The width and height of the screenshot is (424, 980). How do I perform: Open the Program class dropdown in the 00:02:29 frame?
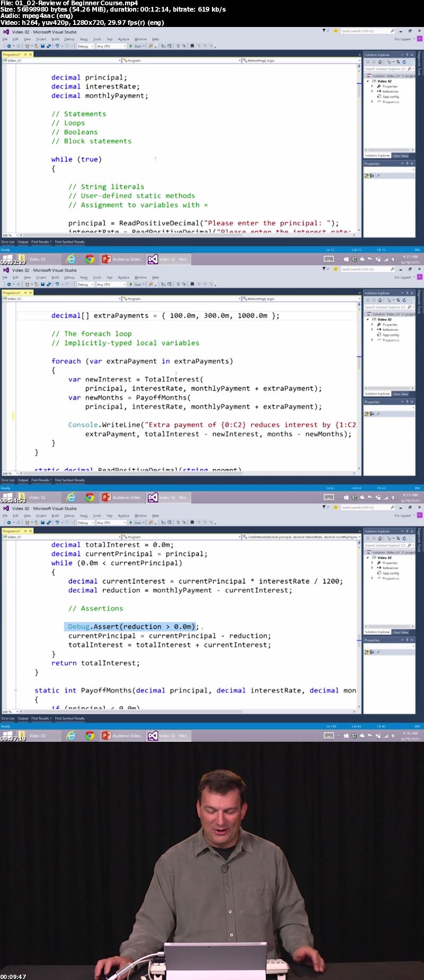pyautogui.click(x=182, y=60)
